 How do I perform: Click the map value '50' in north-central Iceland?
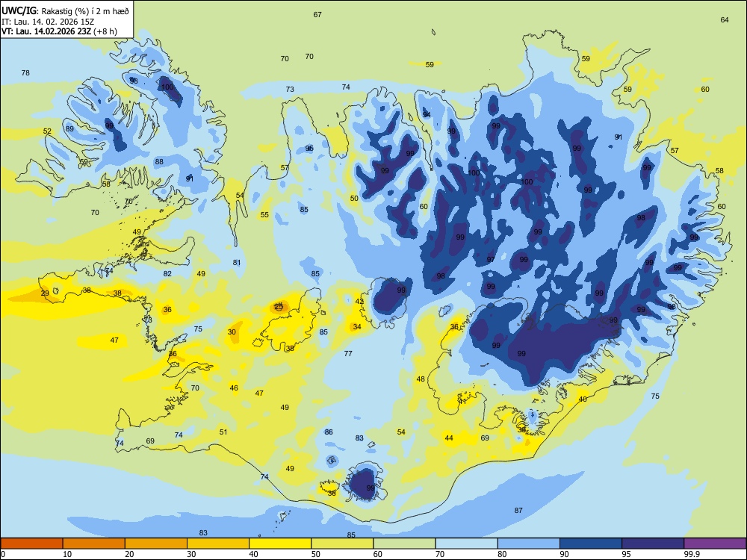tap(354, 199)
